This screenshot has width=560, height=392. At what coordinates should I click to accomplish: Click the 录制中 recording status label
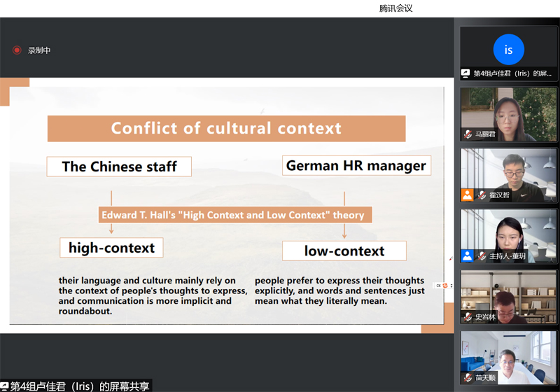click(x=39, y=50)
